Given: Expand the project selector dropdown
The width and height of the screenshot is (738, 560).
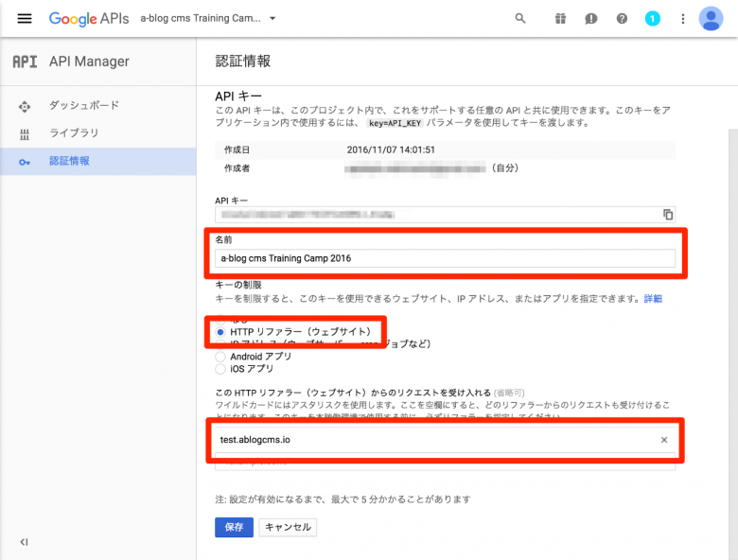Looking at the screenshot, I should 272,18.
